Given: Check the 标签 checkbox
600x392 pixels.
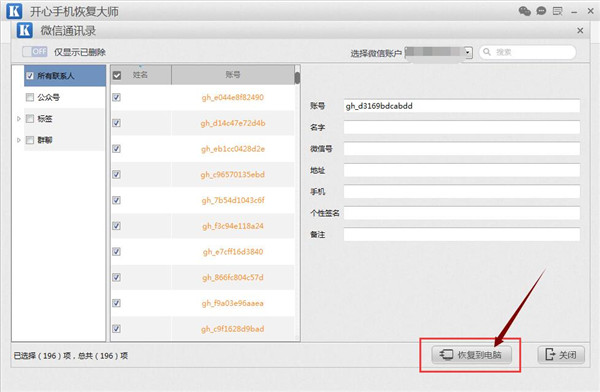Looking at the screenshot, I should pos(30,119).
